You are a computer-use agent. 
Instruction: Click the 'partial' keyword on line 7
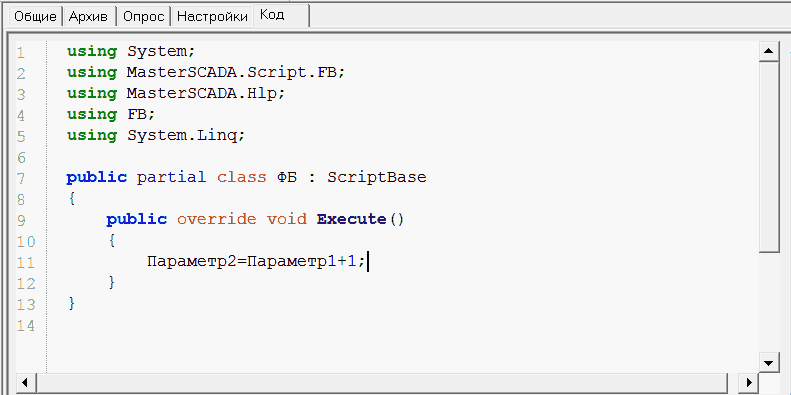(172, 178)
